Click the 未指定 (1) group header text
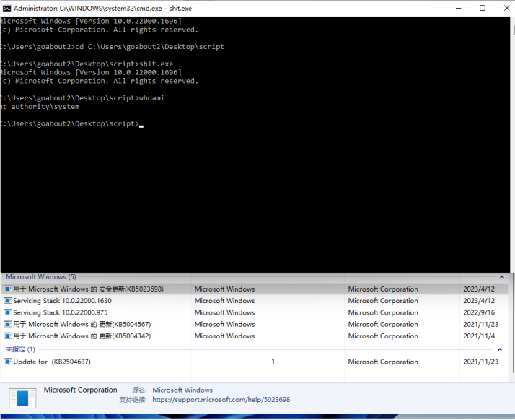Viewport: 515px width, 420px height. (20, 349)
